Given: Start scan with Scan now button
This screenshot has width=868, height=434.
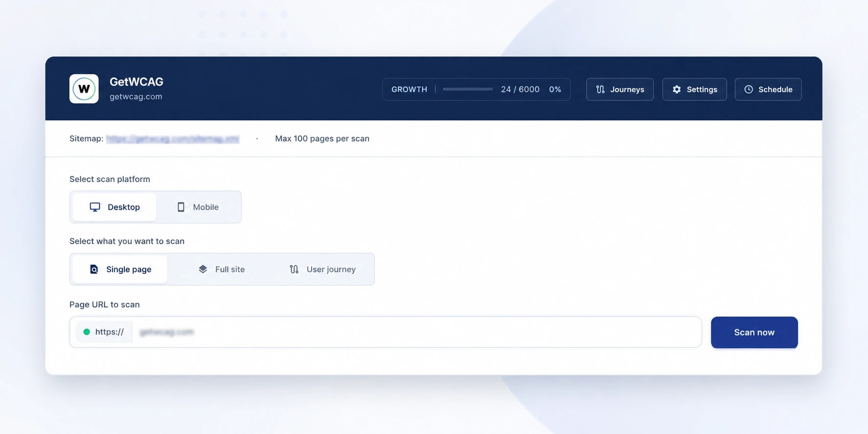Looking at the screenshot, I should (x=754, y=333).
